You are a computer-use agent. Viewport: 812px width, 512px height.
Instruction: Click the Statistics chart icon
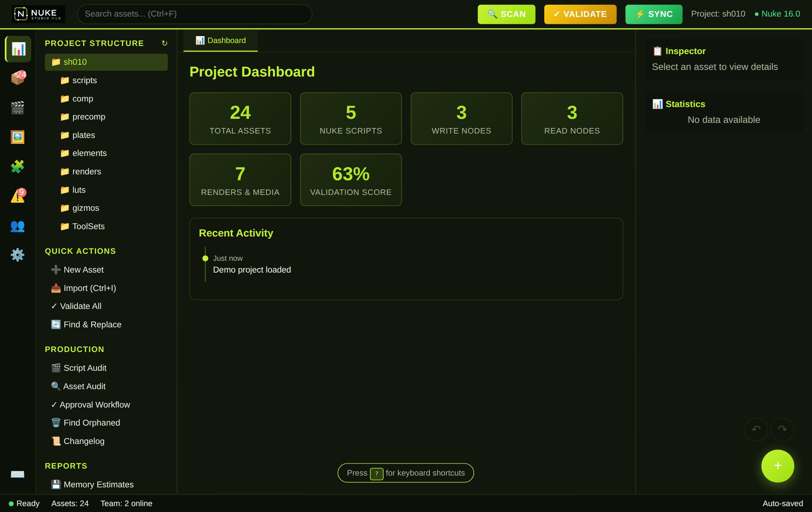coord(657,104)
